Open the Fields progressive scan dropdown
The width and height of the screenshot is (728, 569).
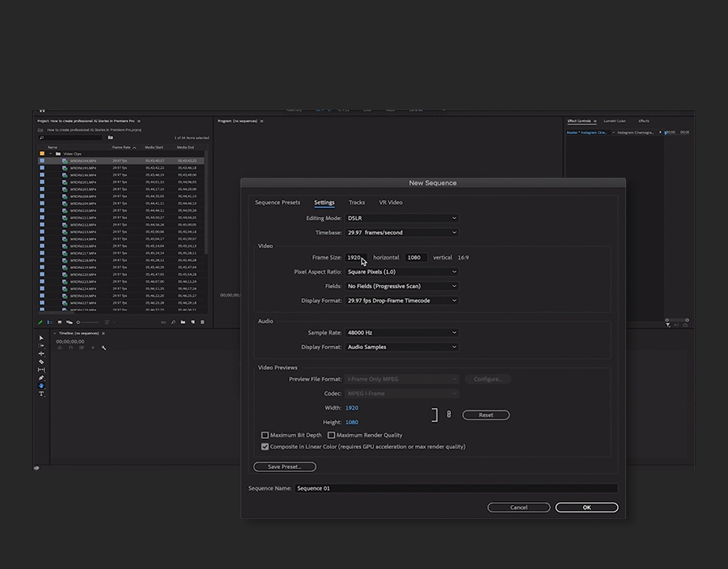pos(401,286)
